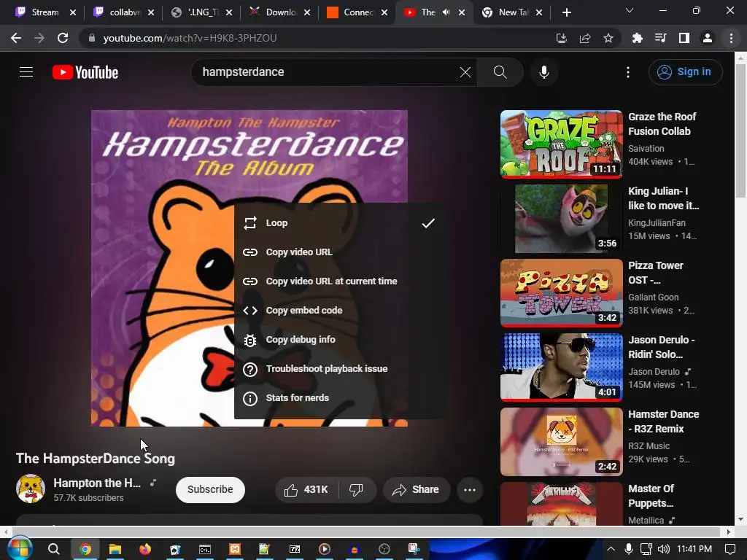Start voice search with microphone
This screenshot has width=747, height=560.
click(543, 72)
